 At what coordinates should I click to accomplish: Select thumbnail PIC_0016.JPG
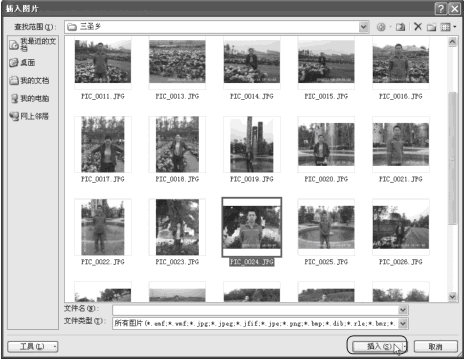point(401,62)
